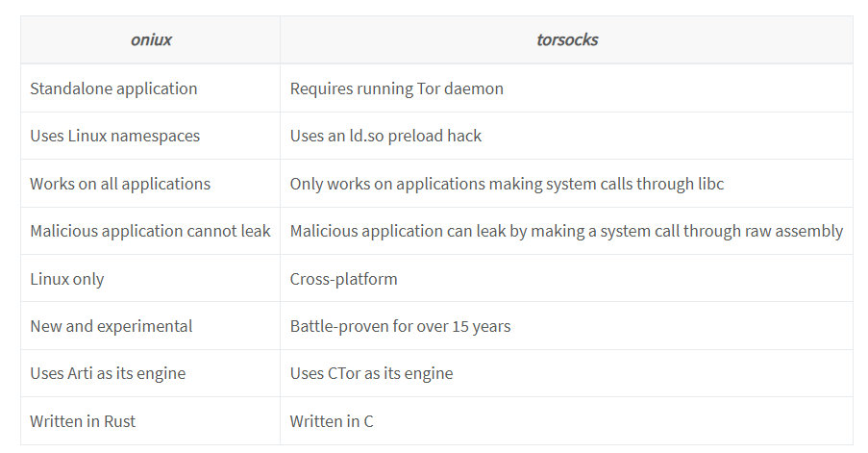868x453 pixels.
Task: Click New and experimental cell
Action: (111, 326)
